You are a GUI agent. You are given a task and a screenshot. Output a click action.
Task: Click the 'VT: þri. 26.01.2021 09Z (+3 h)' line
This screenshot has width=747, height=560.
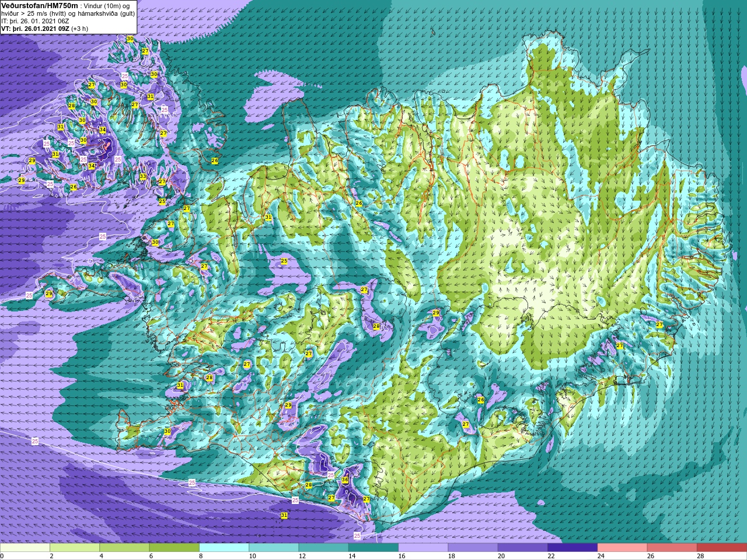pyautogui.click(x=44, y=29)
